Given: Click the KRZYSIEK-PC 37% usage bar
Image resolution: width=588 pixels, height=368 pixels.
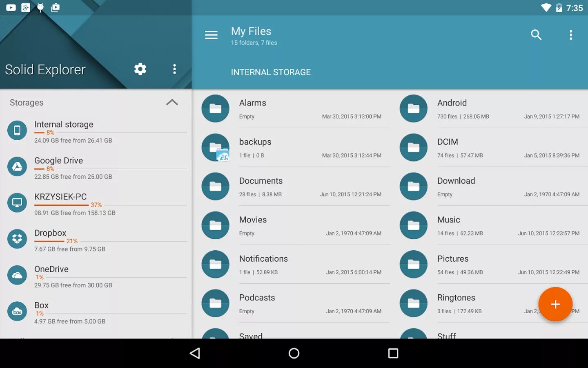Looking at the screenshot, I should (x=110, y=205).
